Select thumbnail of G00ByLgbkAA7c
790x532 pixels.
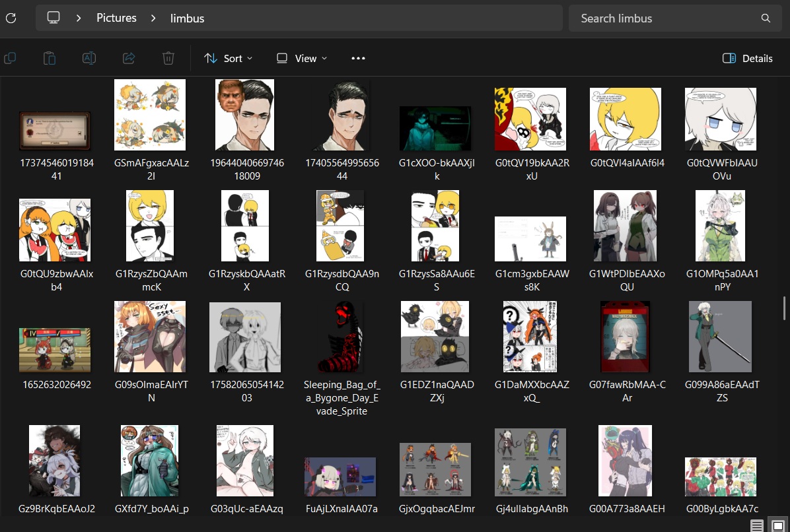(x=721, y=477)
